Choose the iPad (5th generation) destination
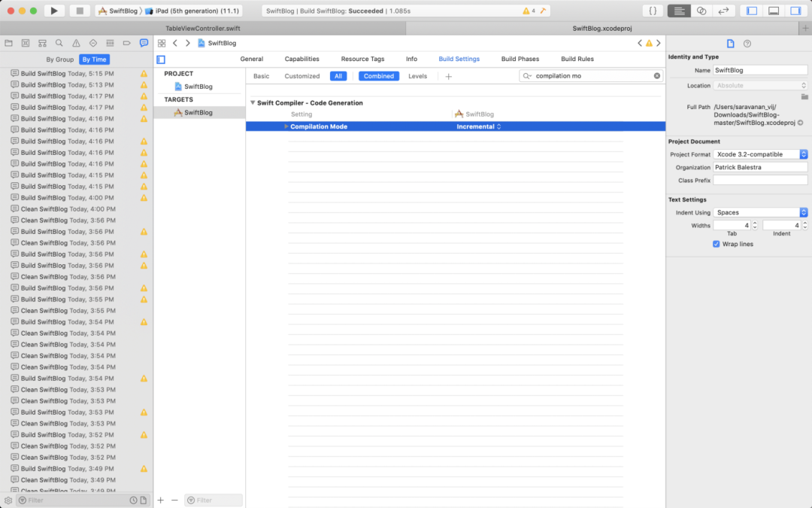Screen dimensions: 812x508 click(x=192, y=11)
